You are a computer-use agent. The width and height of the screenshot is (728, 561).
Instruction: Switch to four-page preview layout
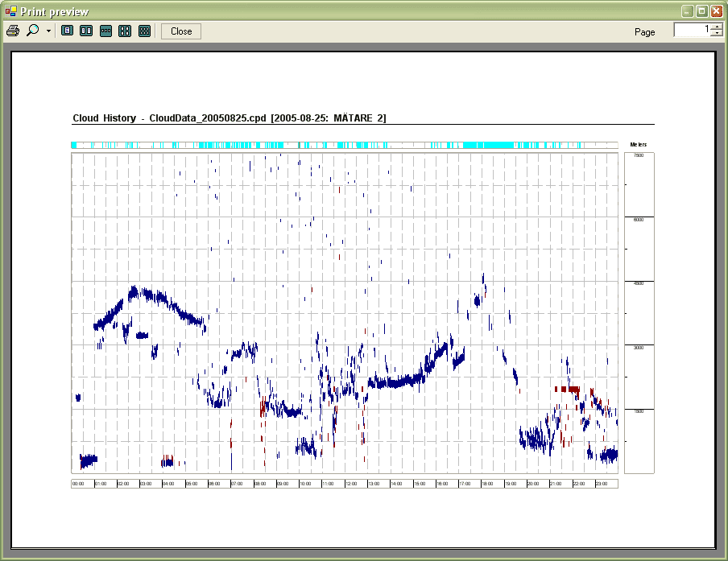pos(125,31)
